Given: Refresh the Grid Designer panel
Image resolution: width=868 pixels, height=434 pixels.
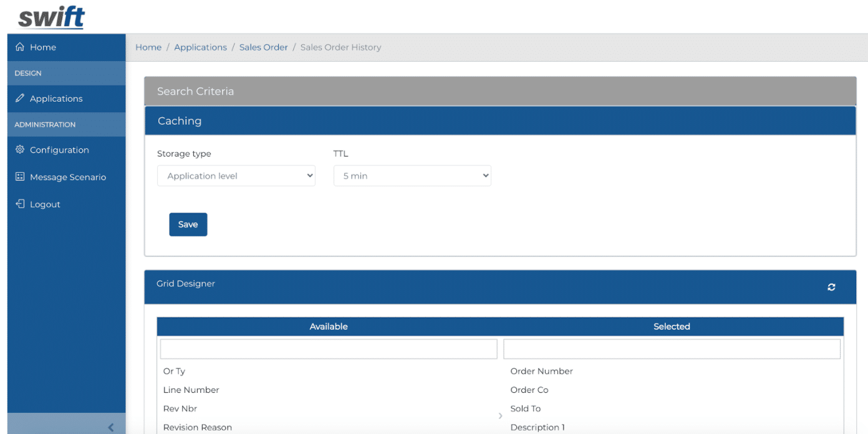Looking at the screenshot, I should [831, 287].
